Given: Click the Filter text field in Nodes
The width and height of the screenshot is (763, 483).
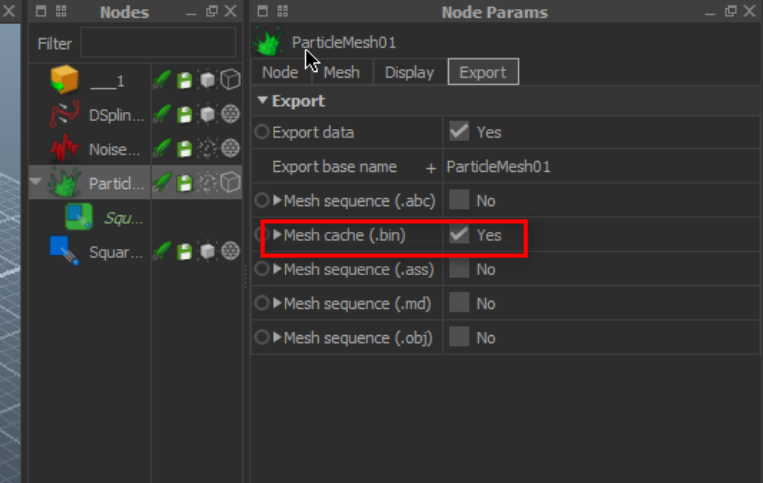Looking at the screenshot, I should pyautogui.click(x=158, y=43).
